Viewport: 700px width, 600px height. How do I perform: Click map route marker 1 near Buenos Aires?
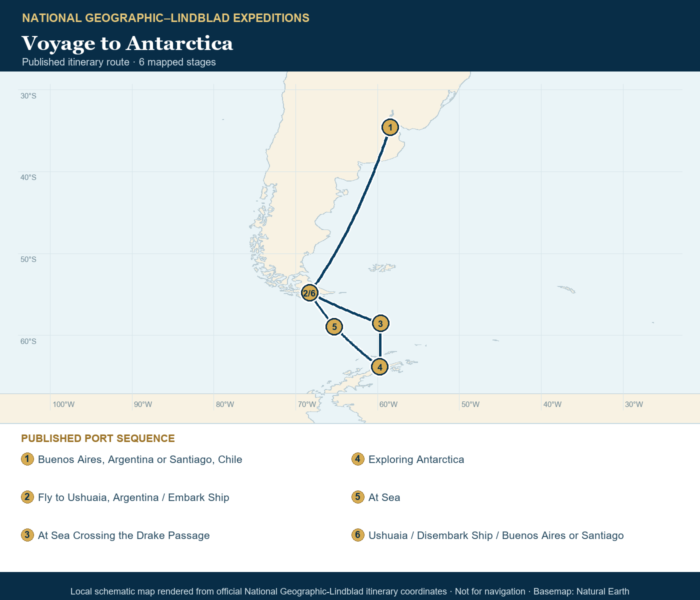pyautogui.click(x=390, y=127)
